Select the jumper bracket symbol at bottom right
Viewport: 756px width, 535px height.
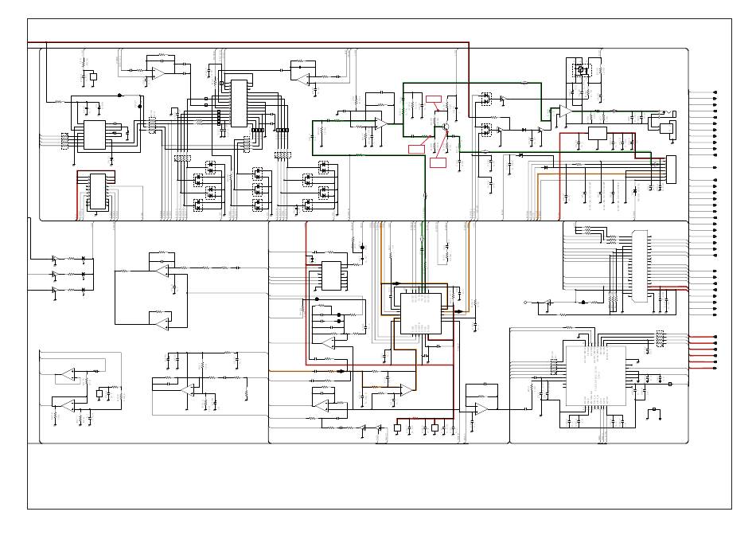pyautogui.click(x=654, y=413)
